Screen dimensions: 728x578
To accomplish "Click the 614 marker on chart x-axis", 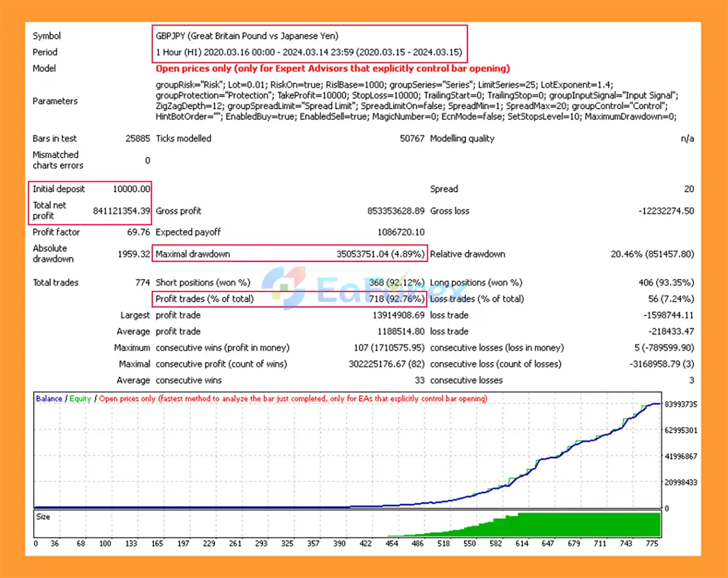I will tap(522, 544).
